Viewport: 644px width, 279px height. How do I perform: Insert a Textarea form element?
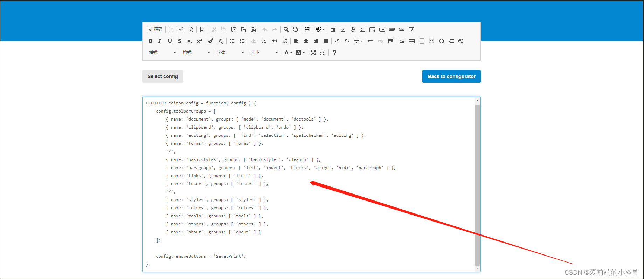[x=372, y=29]
